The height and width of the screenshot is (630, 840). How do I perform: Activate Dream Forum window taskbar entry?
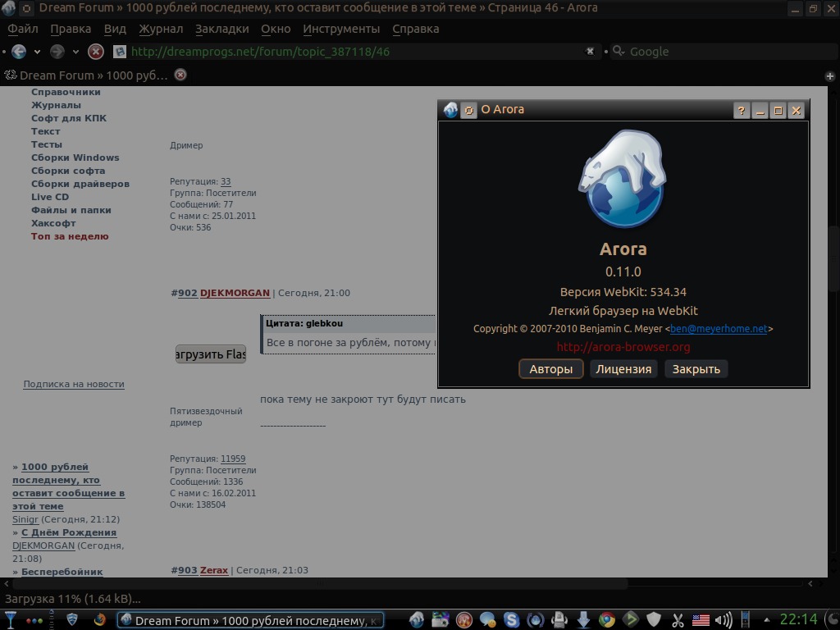[250, 620]
